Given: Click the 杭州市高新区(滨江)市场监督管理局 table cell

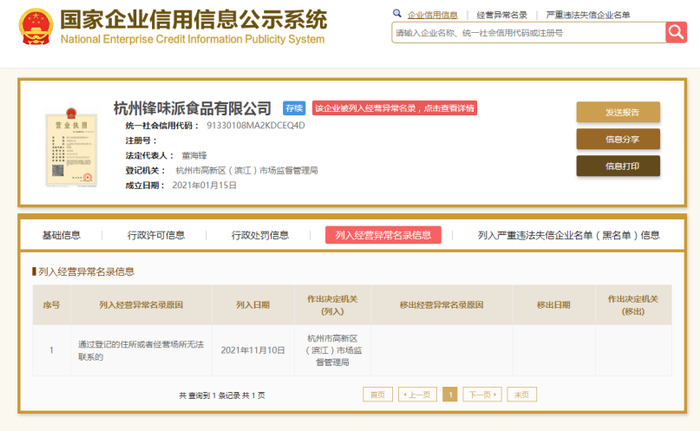Looking at the screenshot, I should click(x=333, y=350).
